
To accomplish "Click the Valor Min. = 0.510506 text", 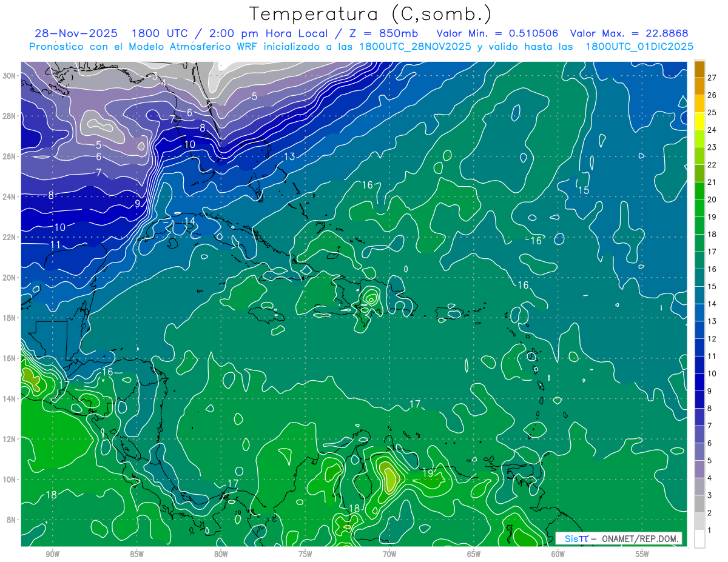I will (x=497, y=33).
